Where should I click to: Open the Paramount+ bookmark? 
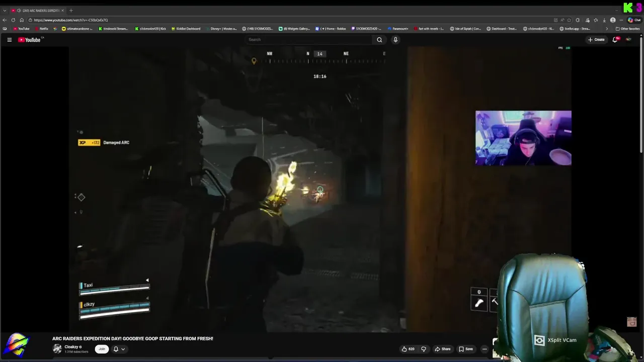pyautogui.click(x=398, y=29)
